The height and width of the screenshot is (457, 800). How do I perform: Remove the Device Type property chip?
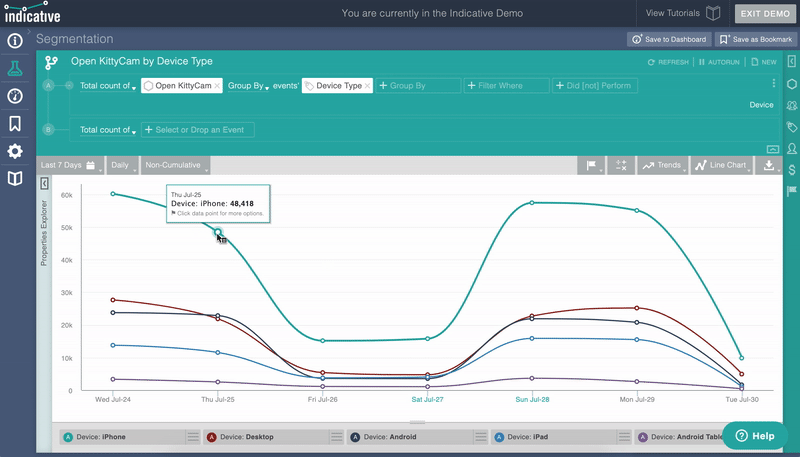tap(367, 86)
